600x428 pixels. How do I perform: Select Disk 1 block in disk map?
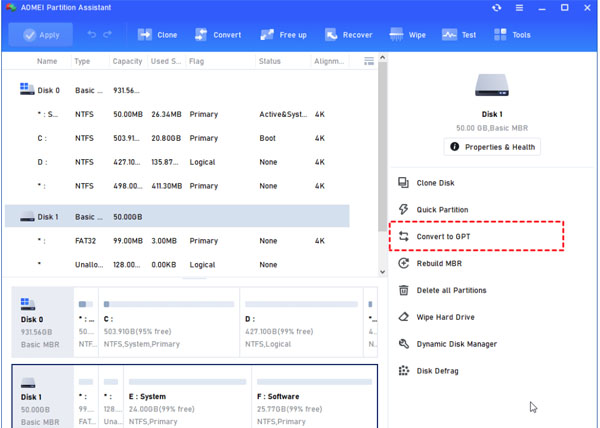point(42,397)
